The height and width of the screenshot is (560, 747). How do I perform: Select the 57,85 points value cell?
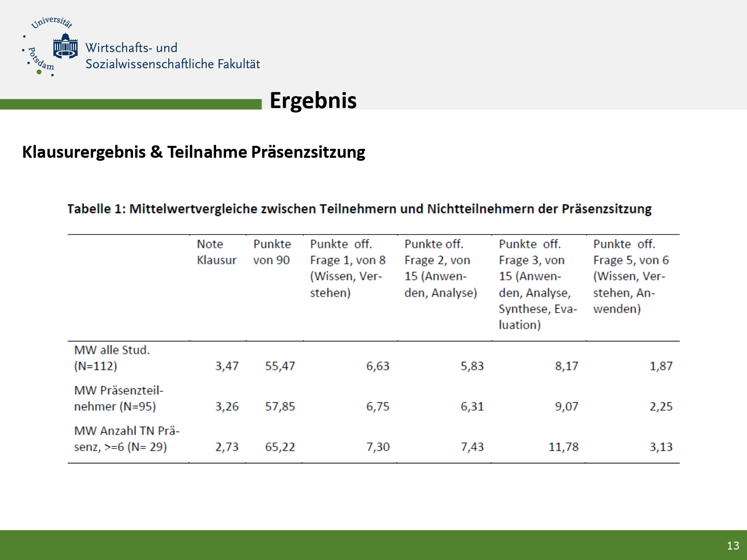[x=280, y=407]
